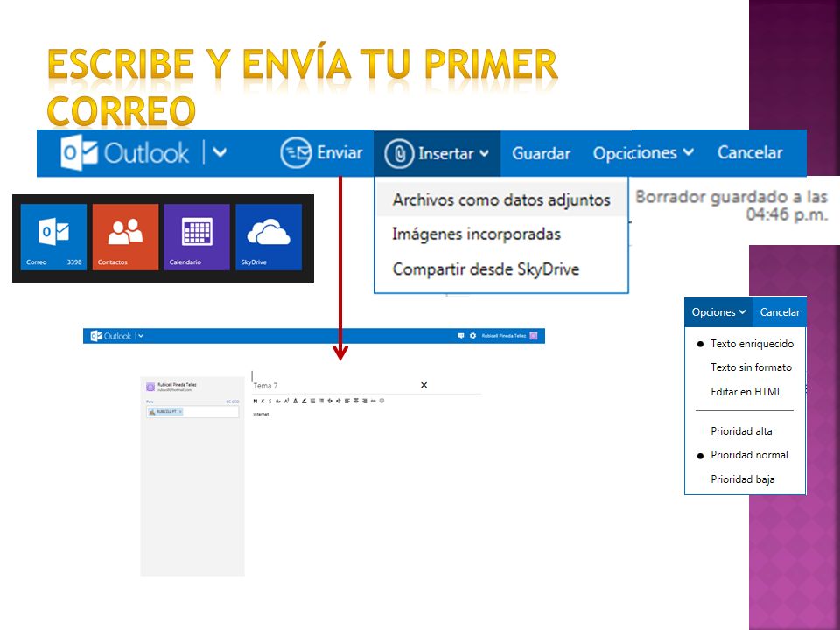Viewport: 840px width, 630px height.
Task: Insert a hyperlink with the link icon
Action: (x=374, y=402)
